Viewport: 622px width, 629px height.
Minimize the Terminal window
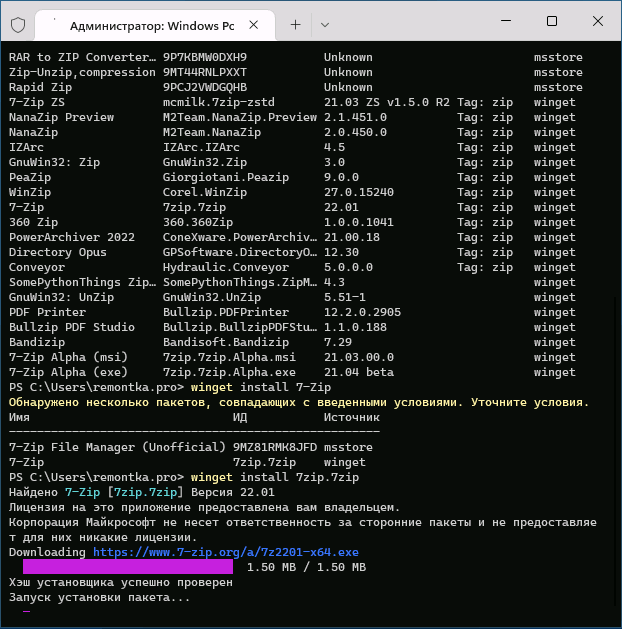506,21
